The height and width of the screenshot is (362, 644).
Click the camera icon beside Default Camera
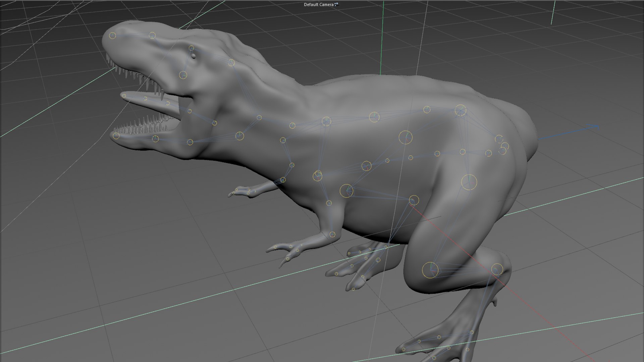(x=336, y=5)
